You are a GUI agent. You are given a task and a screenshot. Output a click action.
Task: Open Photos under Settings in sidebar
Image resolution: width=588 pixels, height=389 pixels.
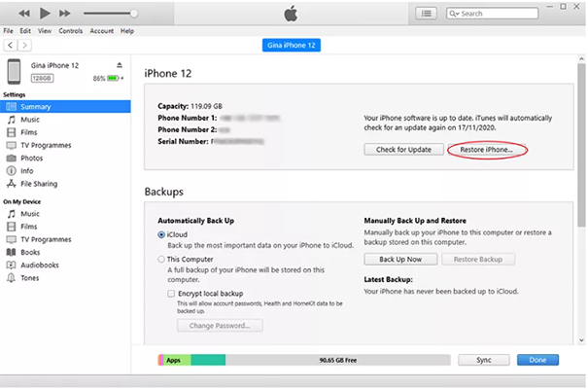point(31,158)
